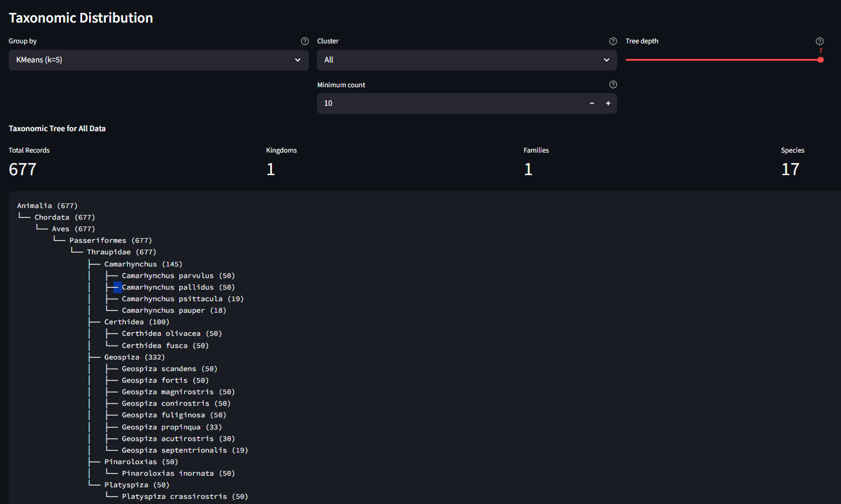Increase minimum count with the plus button

pos(608,103)
